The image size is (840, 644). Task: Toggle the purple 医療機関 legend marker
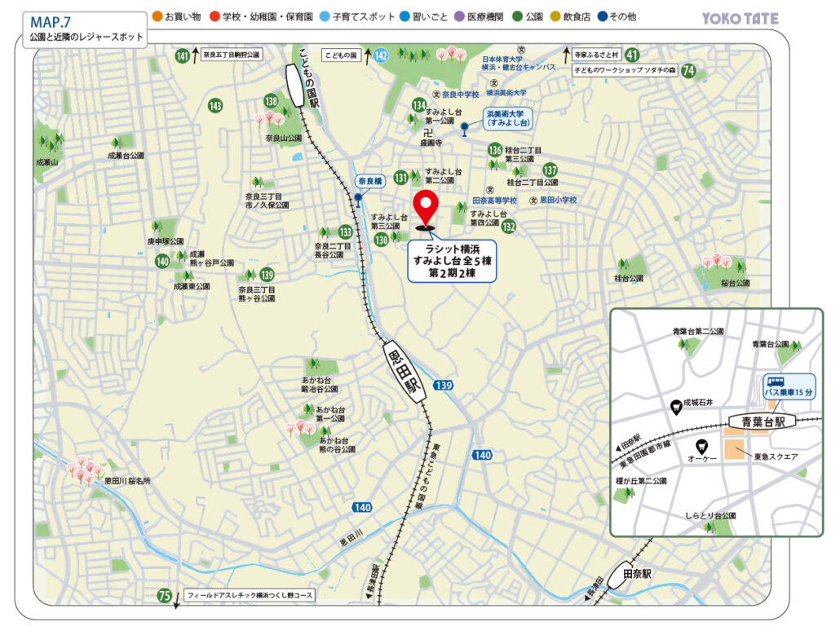[459, 15]
